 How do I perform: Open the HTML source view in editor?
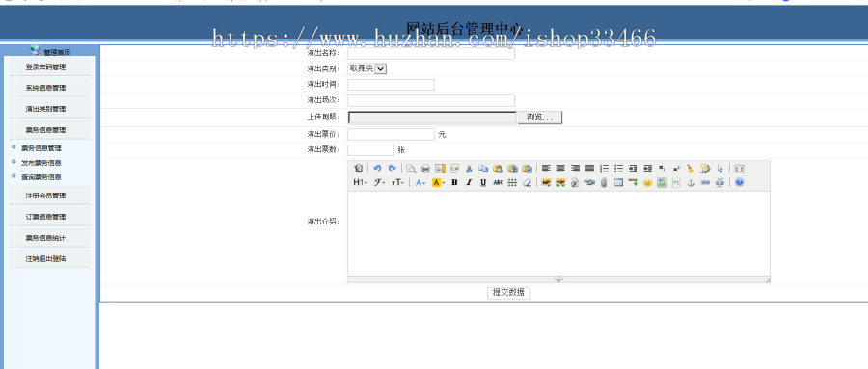point(358,169)
